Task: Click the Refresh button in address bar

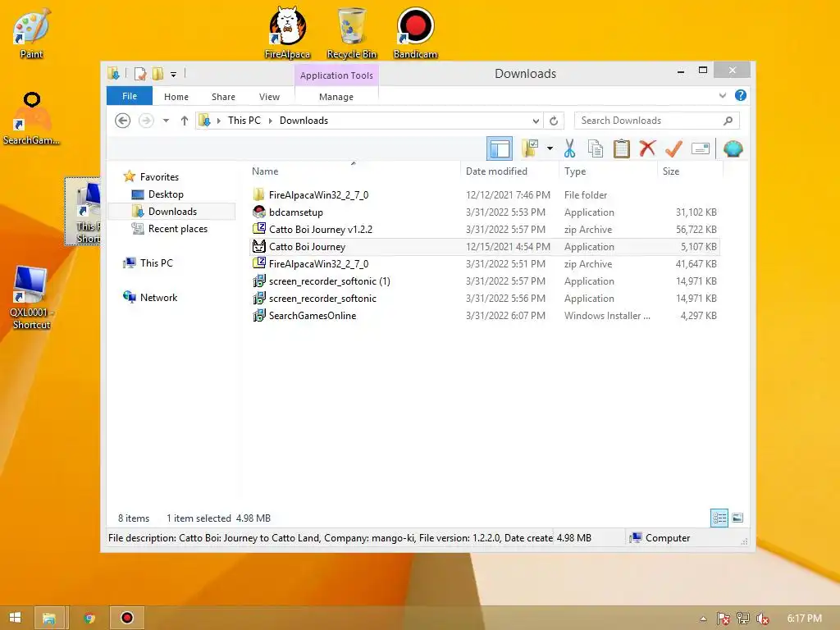Action: [554, 121]
